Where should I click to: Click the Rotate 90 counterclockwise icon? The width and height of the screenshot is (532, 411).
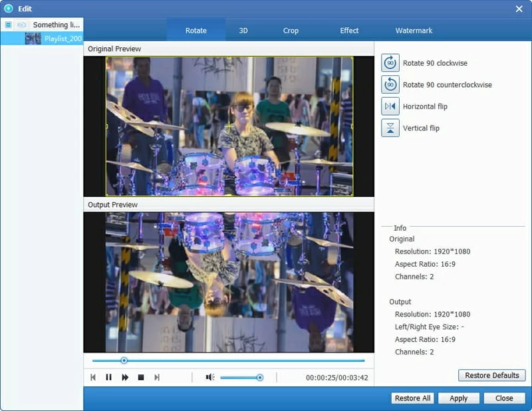390,84
